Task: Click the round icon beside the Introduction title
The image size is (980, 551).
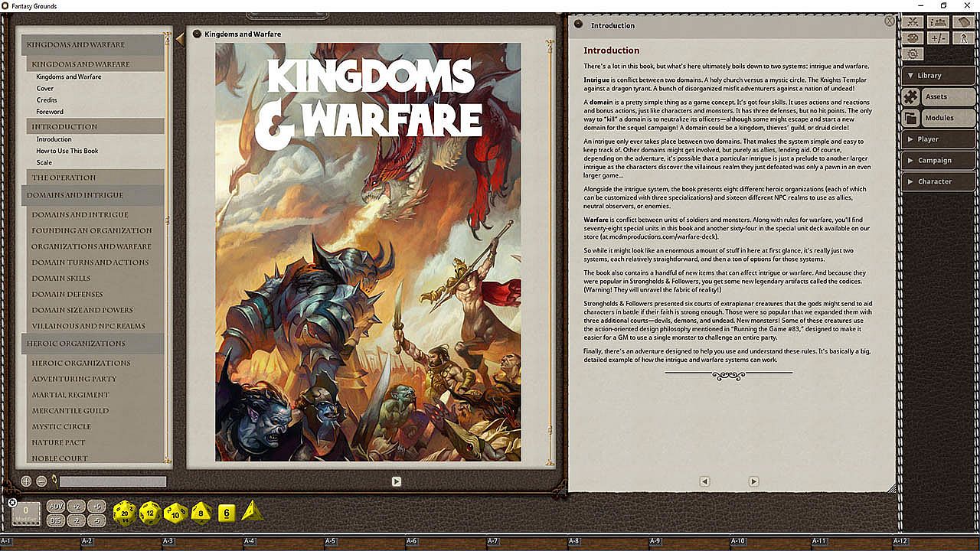Action: point(578,24)
